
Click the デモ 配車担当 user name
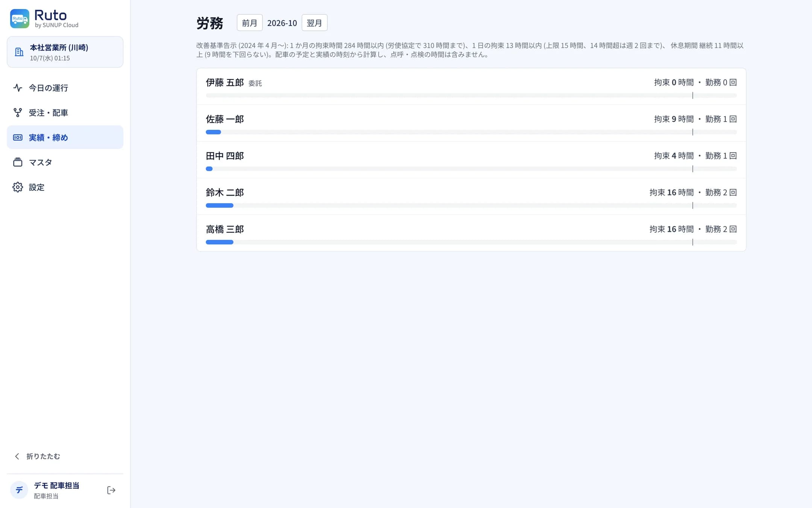[56, 485]
